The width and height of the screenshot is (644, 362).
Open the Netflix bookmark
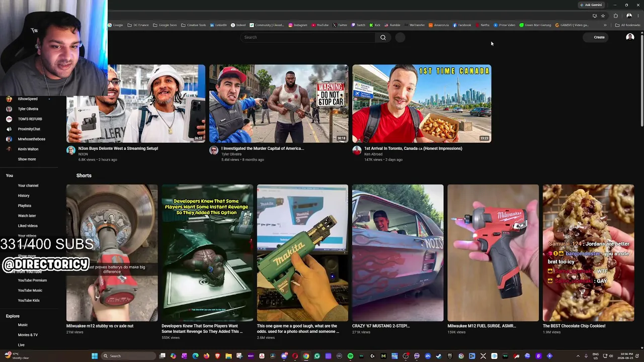[x=482, y=25]
